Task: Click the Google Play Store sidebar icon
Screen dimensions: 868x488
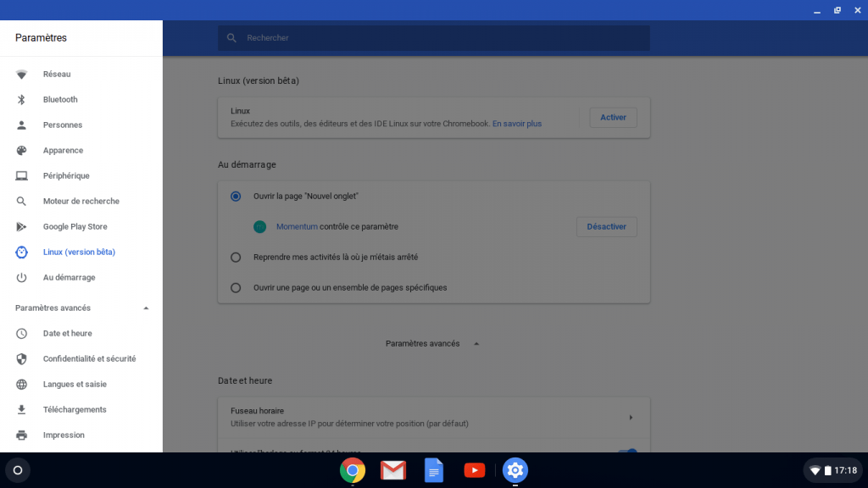Action: coord(22,227)
